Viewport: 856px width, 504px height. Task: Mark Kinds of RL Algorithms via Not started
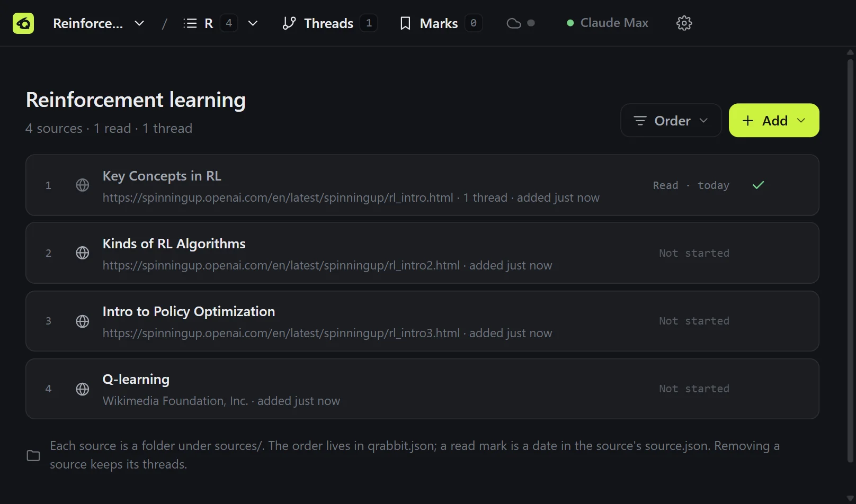[x=694, y=253]
